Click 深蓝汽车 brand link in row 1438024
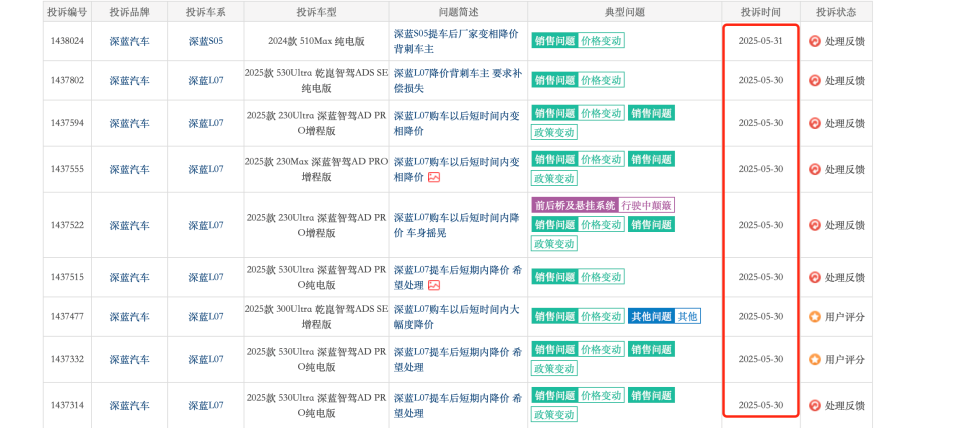The height and width of the screenshot is (428, 960). click(129, 41)
